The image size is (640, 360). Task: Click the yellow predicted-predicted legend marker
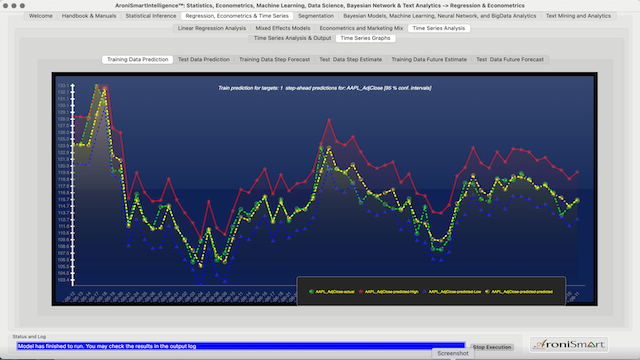pos(487,291)
